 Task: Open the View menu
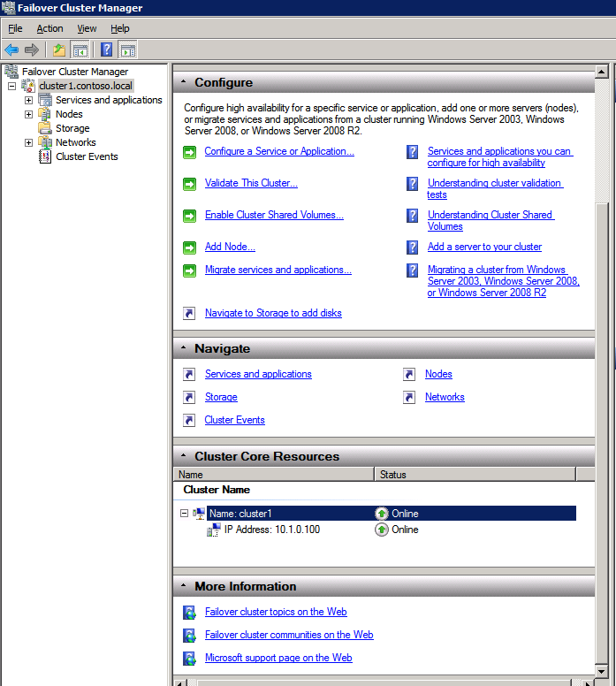[87, 28]
